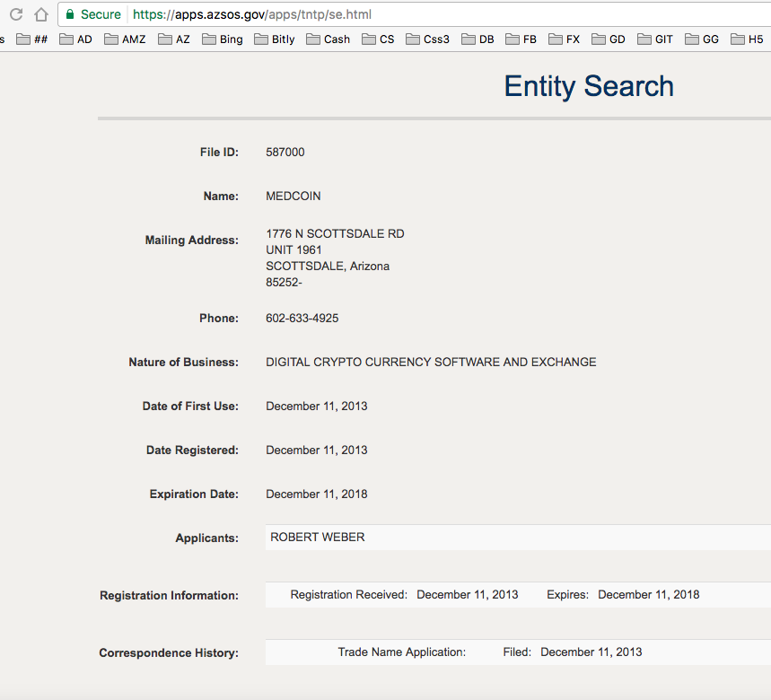This screenshot has height=700, width=771.
Task: Open the FB bookmarks folder
Action: tap(521, 39)
